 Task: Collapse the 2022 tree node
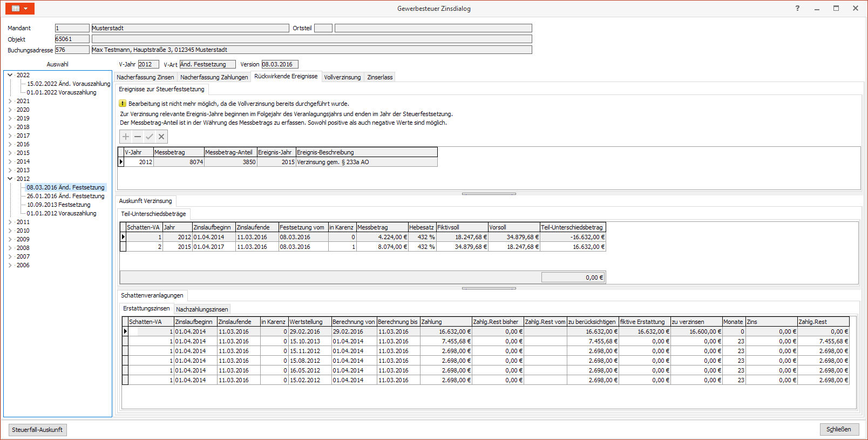(10, 75)
